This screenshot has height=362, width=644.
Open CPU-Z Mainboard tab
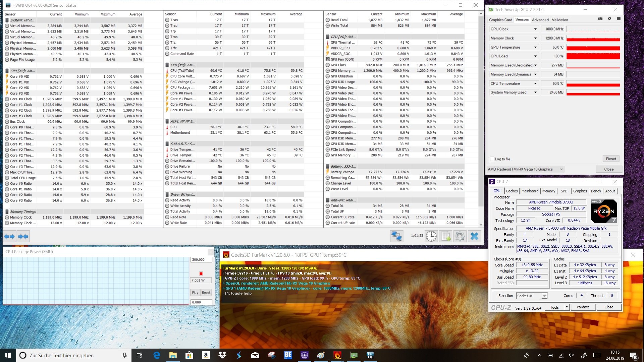(530, 191)
